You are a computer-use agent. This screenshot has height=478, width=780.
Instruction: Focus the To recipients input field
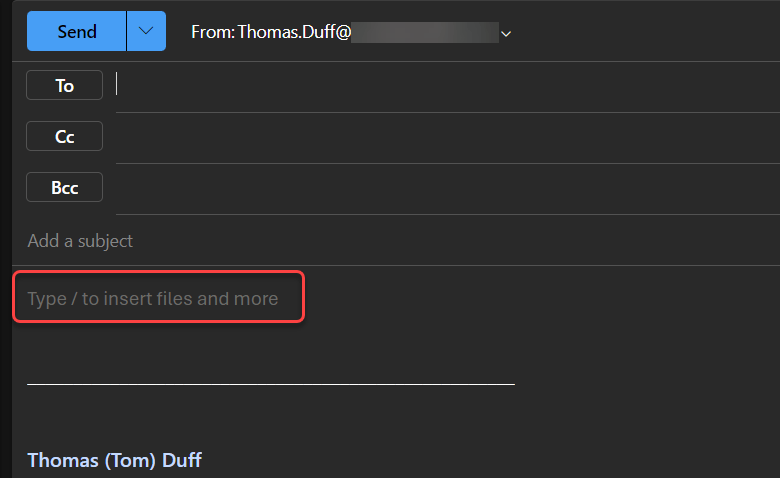click(440, 86)
